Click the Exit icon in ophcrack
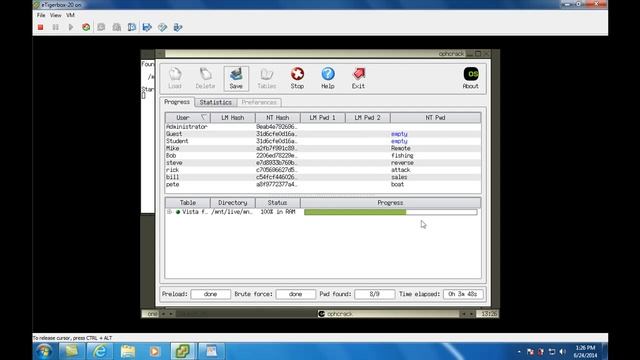The width and height of the screenshot is (640, 360). (358, 78)
